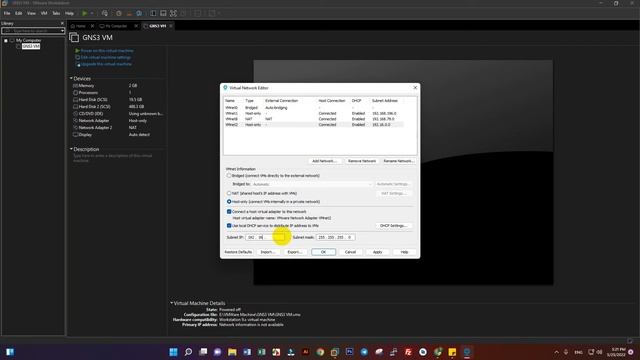
Task: Select the Host-only radio button
Action: click(x=229, y=202)
